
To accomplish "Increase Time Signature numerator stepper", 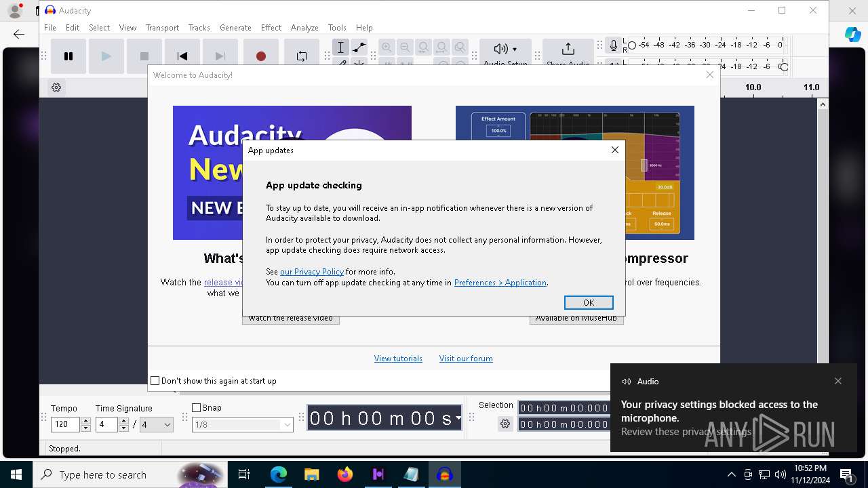I will [x=123, y=422].
